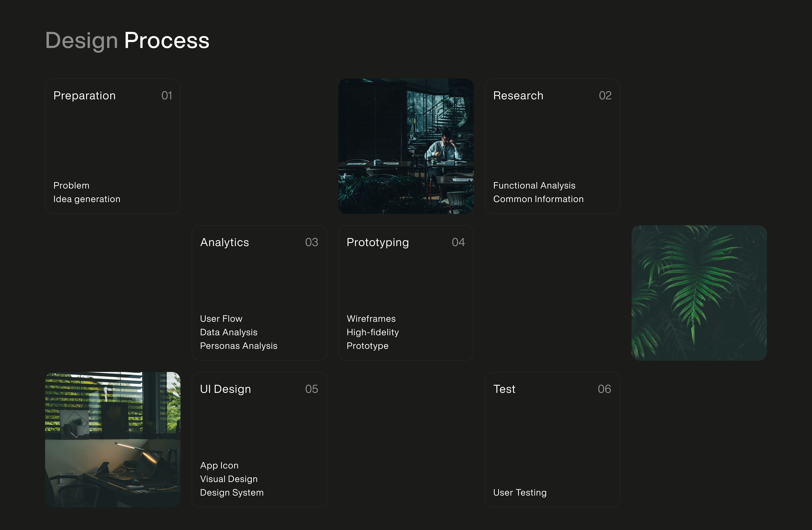
Task: Select the Design System item
Action: coord(232,493)
